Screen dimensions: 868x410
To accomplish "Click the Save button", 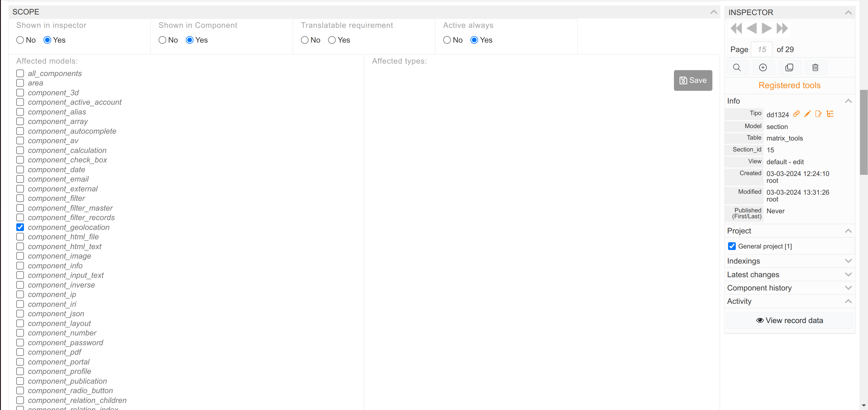I will tap(693, 80).
